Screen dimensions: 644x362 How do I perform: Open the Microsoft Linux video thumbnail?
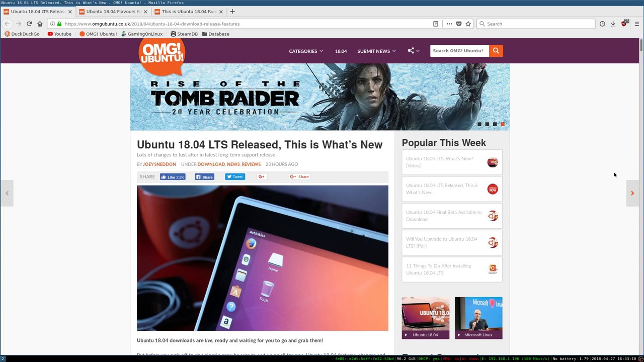(x=478, y=318)
